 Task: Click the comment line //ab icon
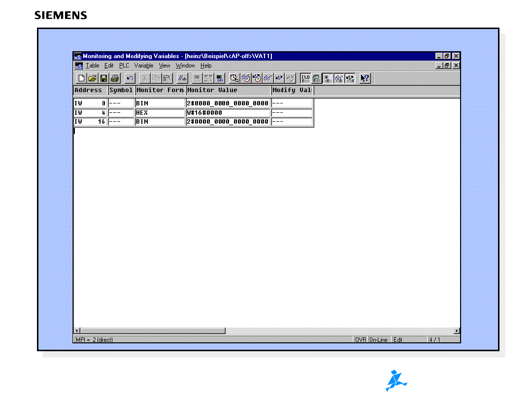point(182,78)
